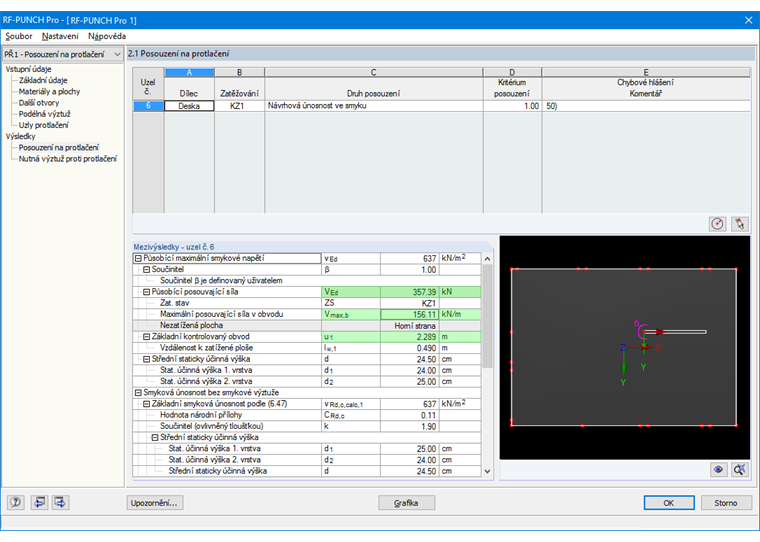This screenshot has height=542, width=760.
Task: Click the help question mark icon
Action: point(16,502)
